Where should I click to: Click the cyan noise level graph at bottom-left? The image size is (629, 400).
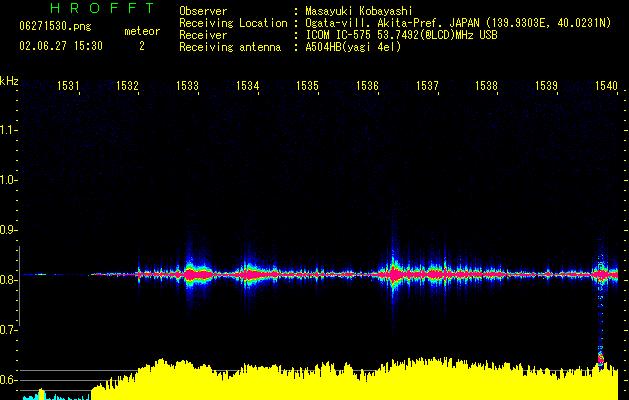pos(56,395)
